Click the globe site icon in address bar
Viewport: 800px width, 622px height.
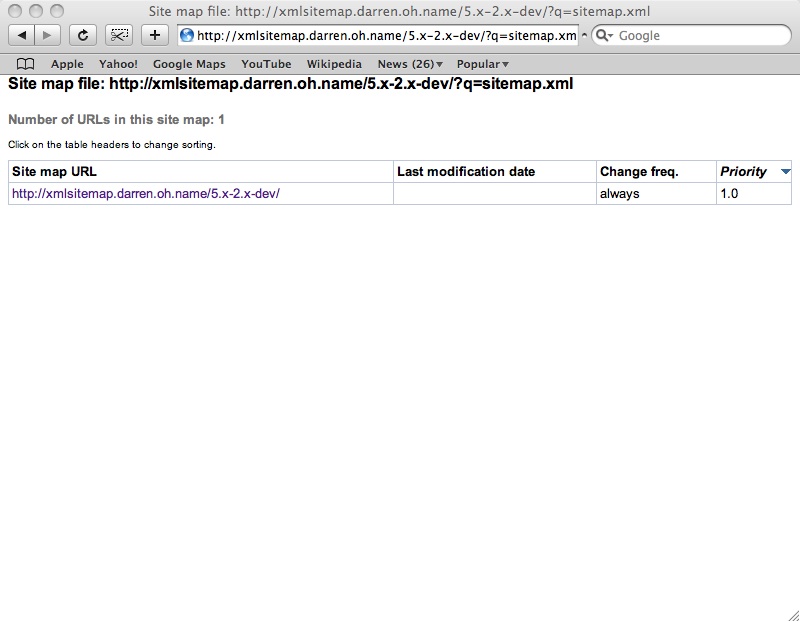pos(187,35)
